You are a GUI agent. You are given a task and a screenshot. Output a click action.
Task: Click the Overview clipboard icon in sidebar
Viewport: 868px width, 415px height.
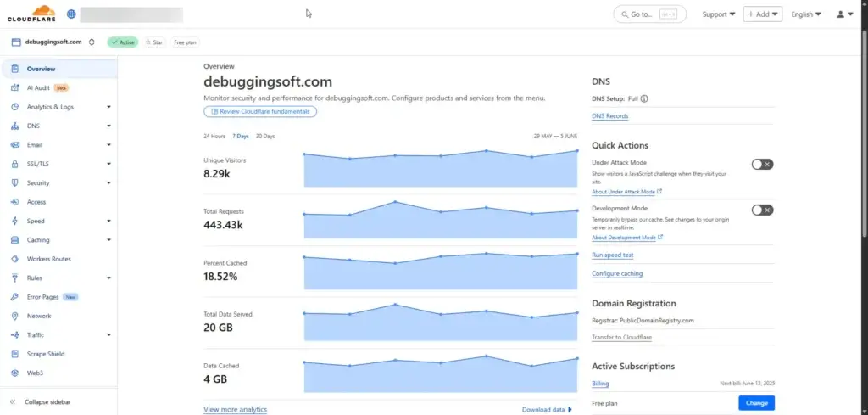(x=15, y=70)
